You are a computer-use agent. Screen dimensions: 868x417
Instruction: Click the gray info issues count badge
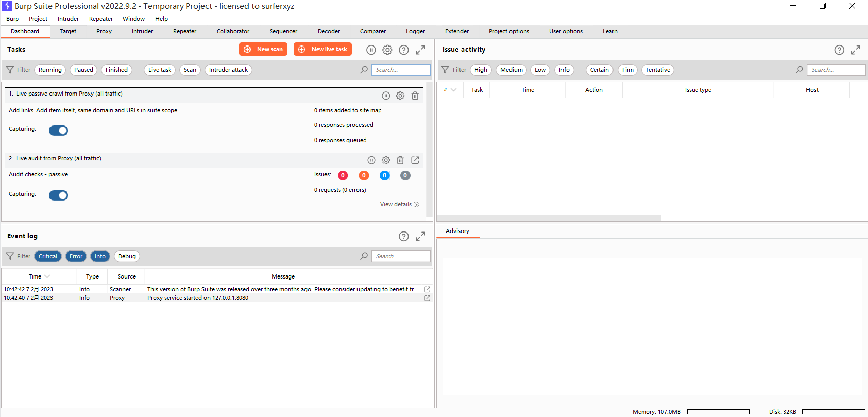pyautogui.click(x=405, y=175)
